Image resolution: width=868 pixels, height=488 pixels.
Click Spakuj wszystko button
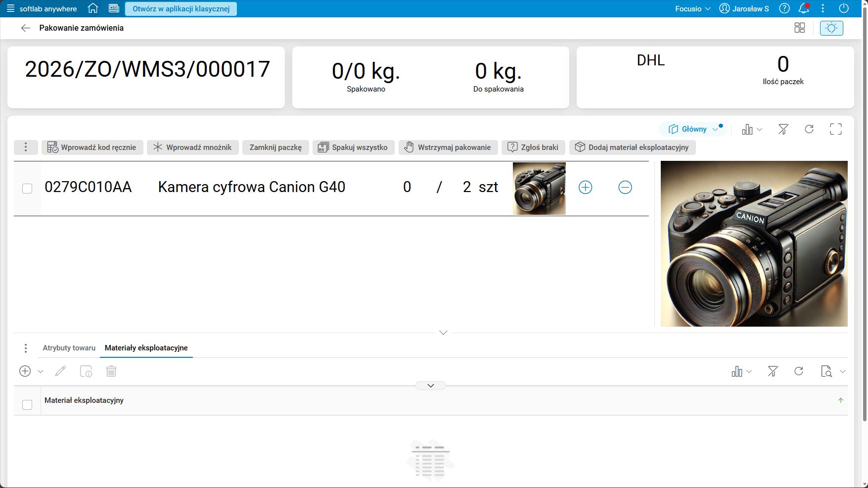[x=354, y=147]
